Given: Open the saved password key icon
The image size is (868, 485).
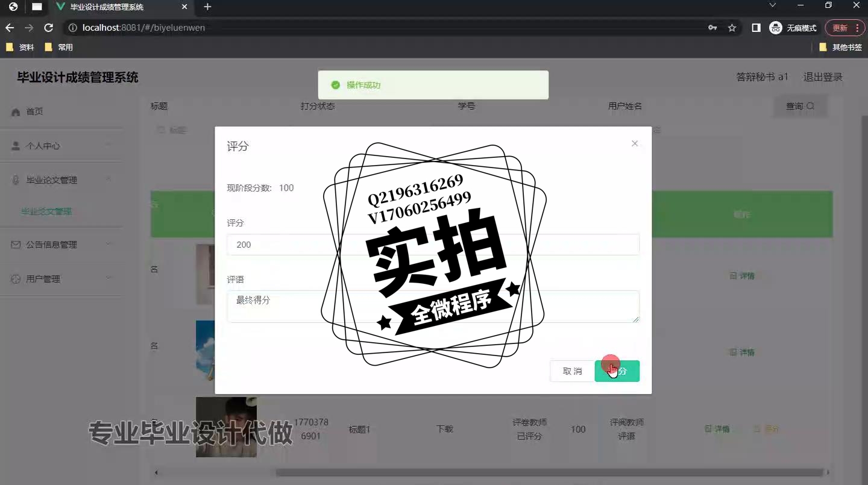Looking at the screenshot, I should (712, 28).
